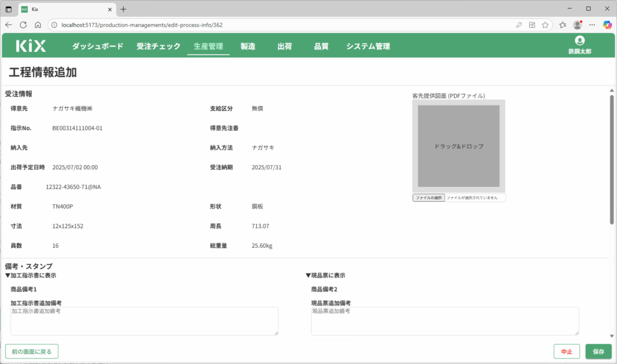Image resolution: width=617 pixels, height=364 pixels.
Task: Click the scrollbar down arrow
Action: (x=612, y=336)
